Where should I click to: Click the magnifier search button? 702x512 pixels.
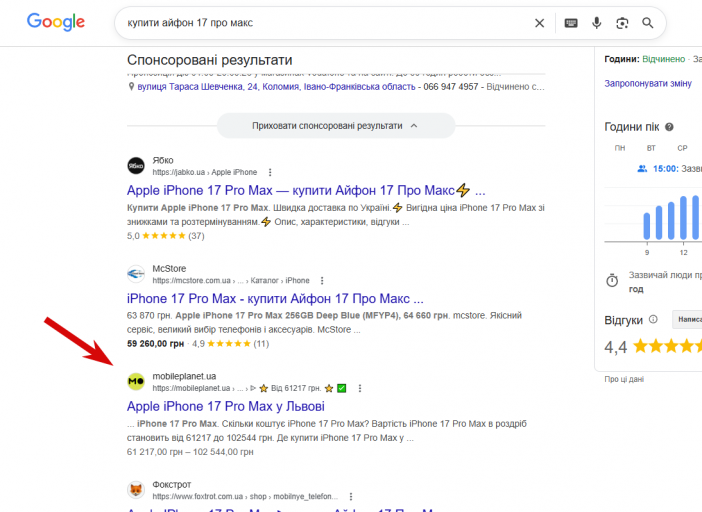(x=647, y=23)
